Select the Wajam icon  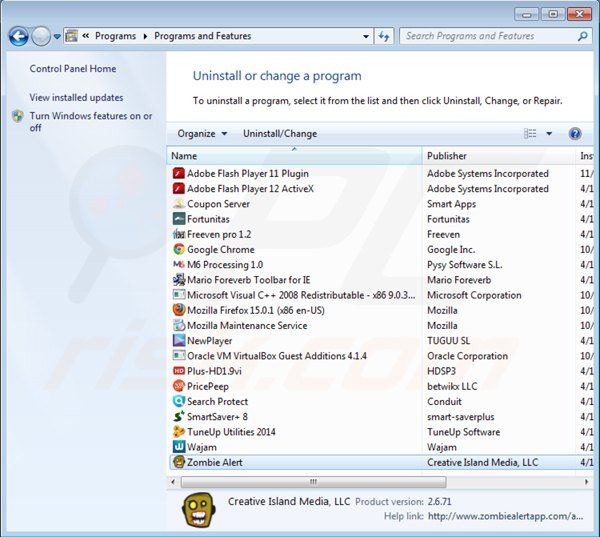179,447
